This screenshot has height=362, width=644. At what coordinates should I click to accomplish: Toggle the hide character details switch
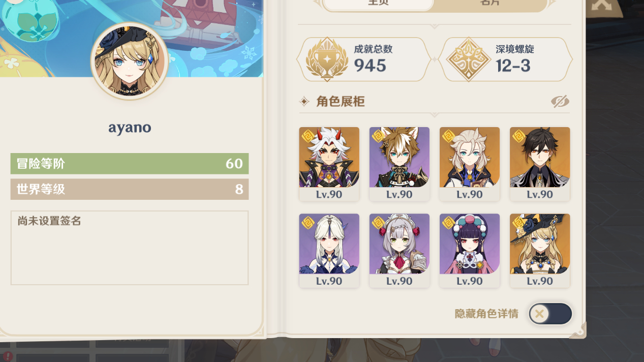(x=550, y=314)
